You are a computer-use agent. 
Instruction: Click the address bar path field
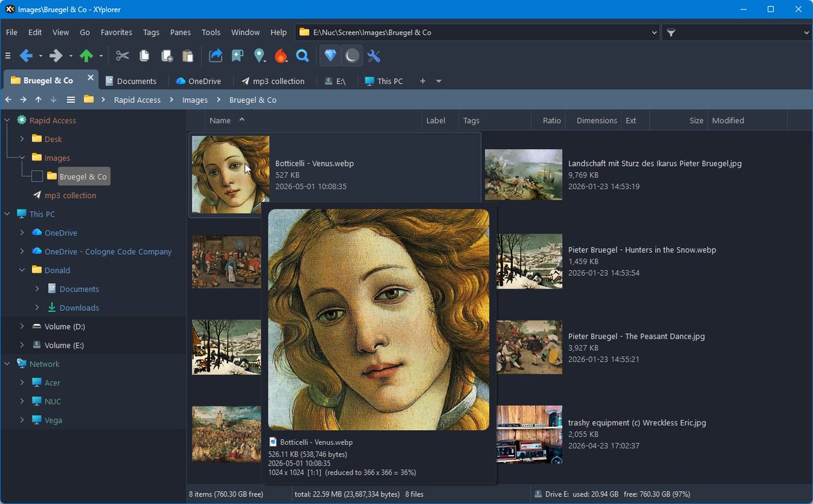coord(478,33)
